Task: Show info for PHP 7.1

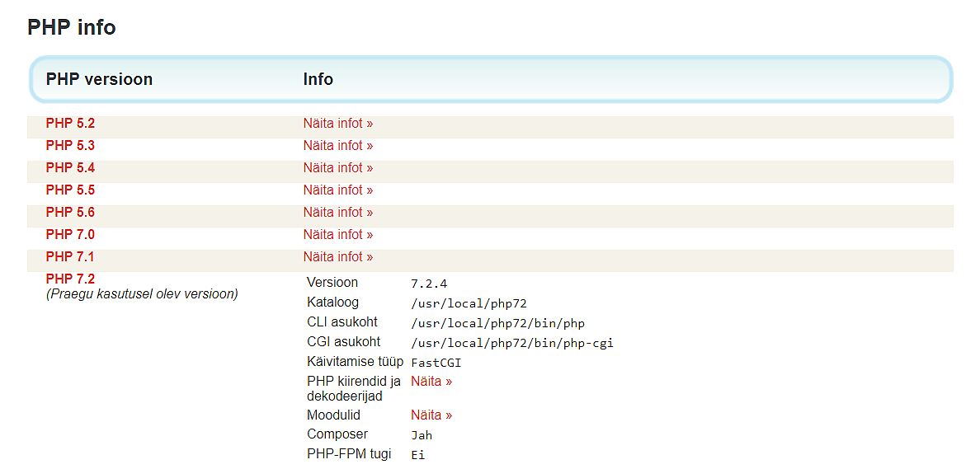Action: (x=337, y=257)
